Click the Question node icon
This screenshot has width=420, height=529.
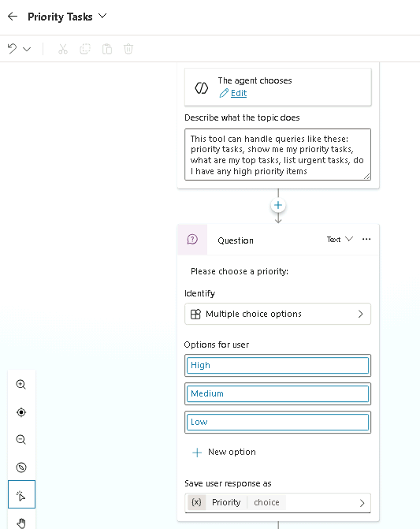tap(192, 240)
